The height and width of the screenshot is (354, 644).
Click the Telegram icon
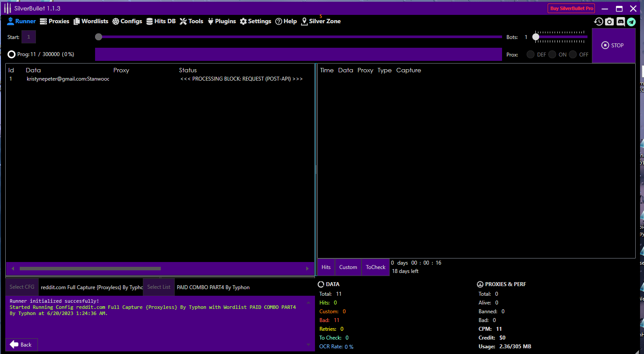[x=631, y=21]
